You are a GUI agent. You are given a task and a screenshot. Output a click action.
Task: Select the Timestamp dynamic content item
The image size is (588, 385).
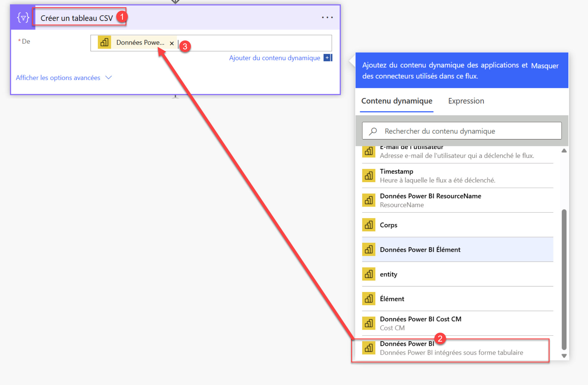click(x=458, y=176)
